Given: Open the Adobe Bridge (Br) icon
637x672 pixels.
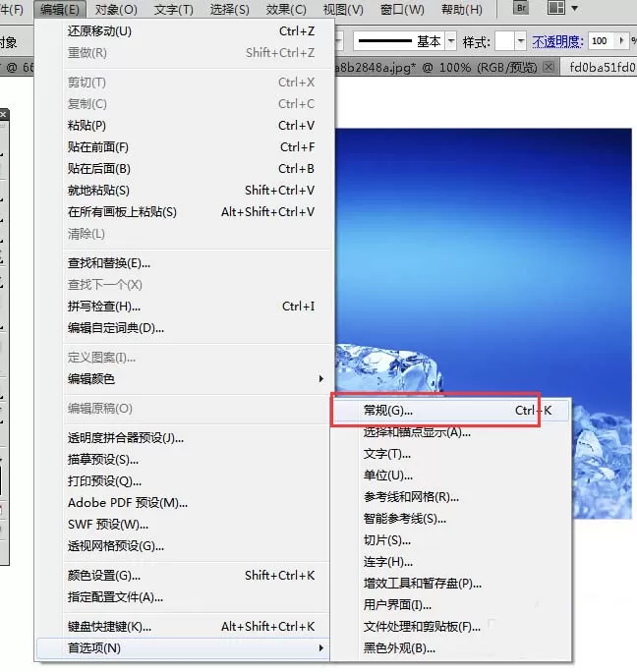Looking at the screenshot, I should 521,8.
